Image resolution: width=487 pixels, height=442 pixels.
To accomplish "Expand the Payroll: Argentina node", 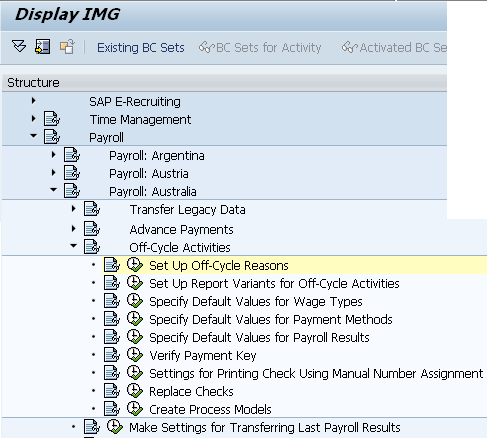I will (x=53, y=155).
